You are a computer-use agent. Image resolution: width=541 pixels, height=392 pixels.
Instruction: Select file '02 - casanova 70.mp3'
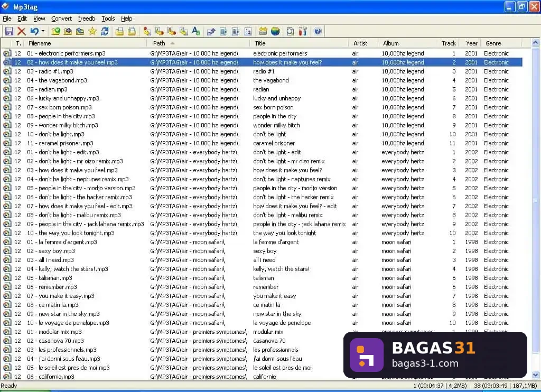coord(55,341)
